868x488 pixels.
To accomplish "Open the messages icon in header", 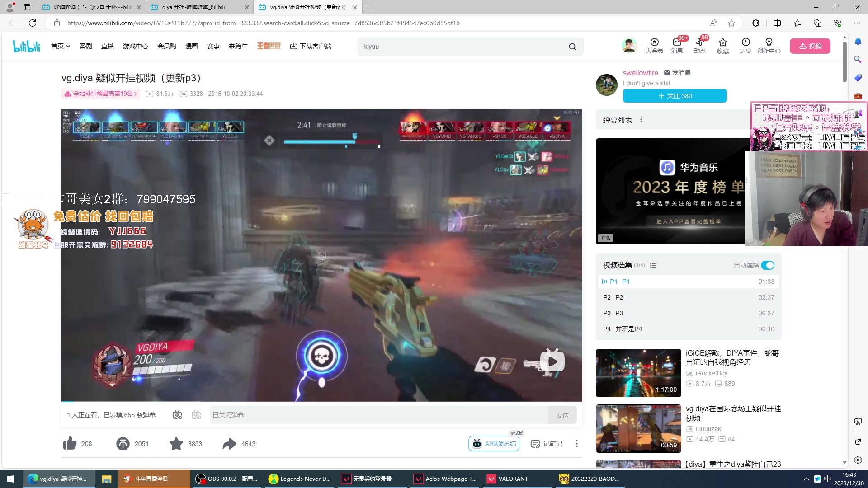I will (677, 42).
